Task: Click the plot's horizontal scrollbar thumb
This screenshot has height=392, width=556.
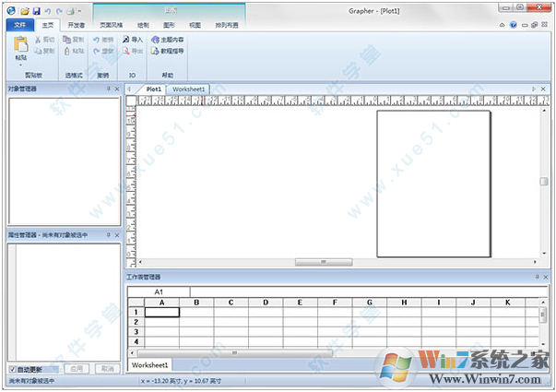Action: tap(324, 262)
